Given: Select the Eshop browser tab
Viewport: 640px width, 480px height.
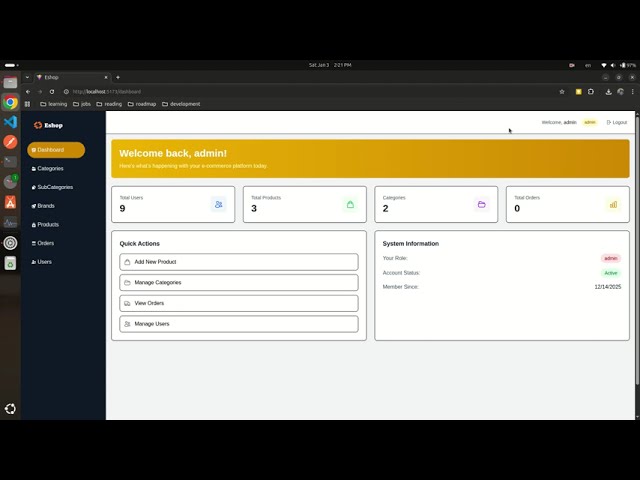Looking at the screenshot, I should [x=72, y=77].
